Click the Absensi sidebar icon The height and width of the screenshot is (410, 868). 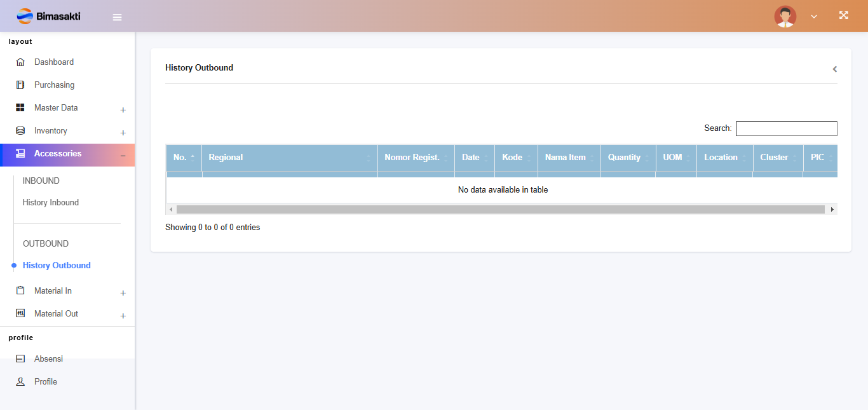20,359
